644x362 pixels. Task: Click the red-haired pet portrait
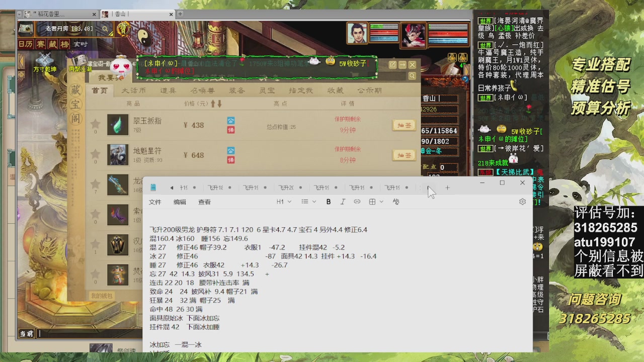(x=413, y=35)
